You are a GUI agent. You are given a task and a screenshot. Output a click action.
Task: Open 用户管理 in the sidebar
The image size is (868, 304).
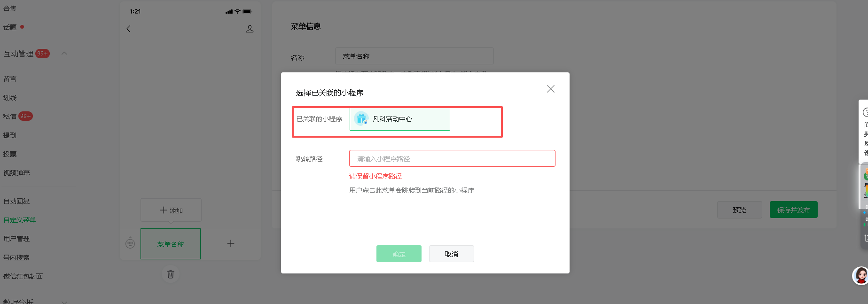tap(16, 239)
